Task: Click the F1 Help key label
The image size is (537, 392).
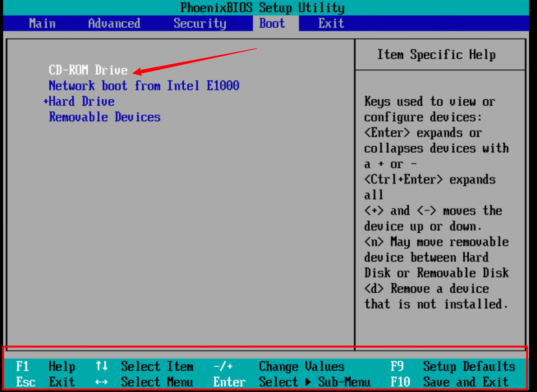Action: tap(23, 366)
